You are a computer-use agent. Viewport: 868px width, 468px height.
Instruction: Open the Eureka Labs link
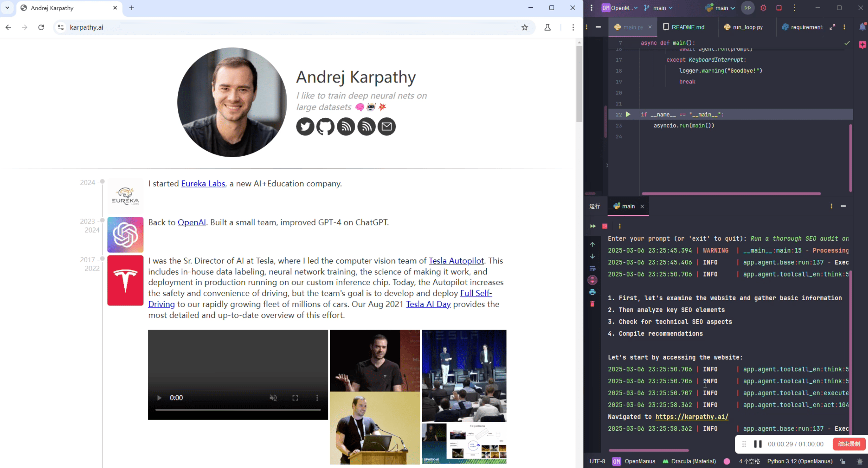pyautogui.click(x=203, y=184)
